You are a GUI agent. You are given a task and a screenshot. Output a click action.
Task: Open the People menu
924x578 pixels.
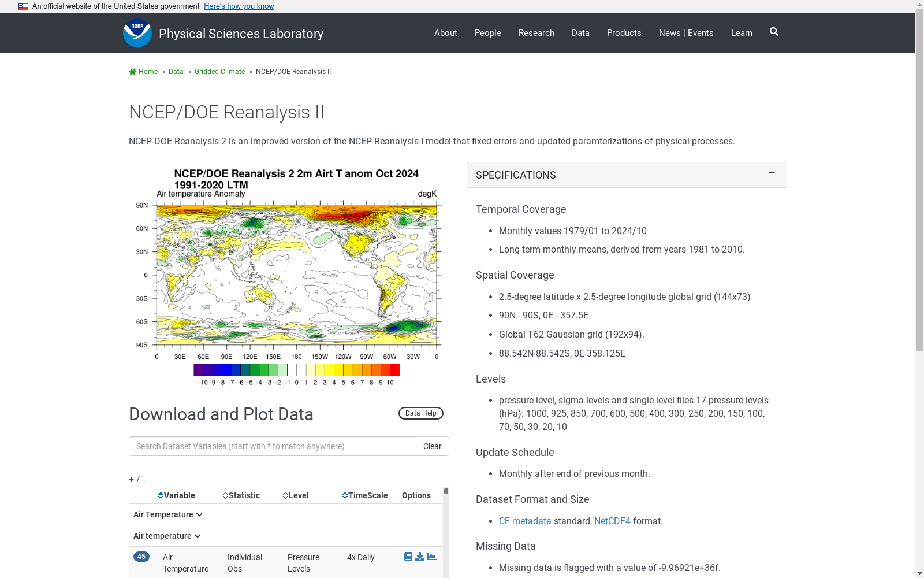click(x=488, y=33)
